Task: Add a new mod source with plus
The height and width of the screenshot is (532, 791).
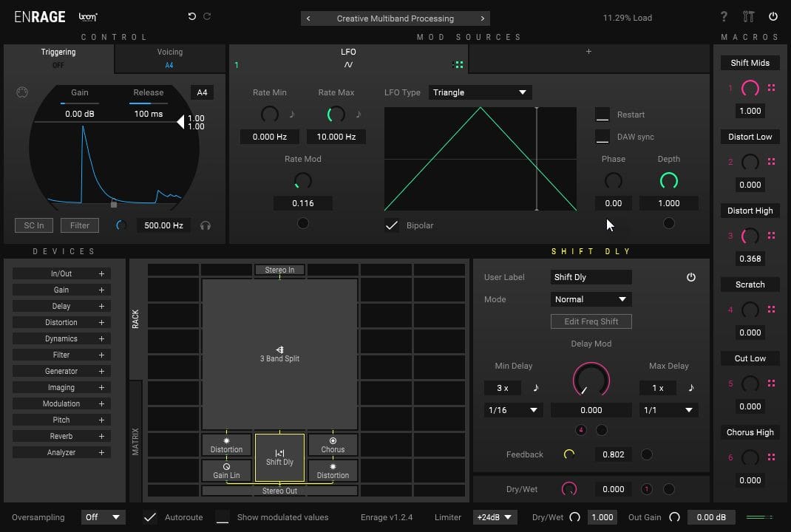Action: (x=588, y=52)
